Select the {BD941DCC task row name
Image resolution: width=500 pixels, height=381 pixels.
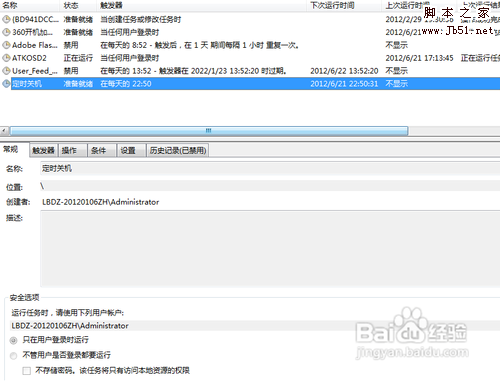pos(35,19)
